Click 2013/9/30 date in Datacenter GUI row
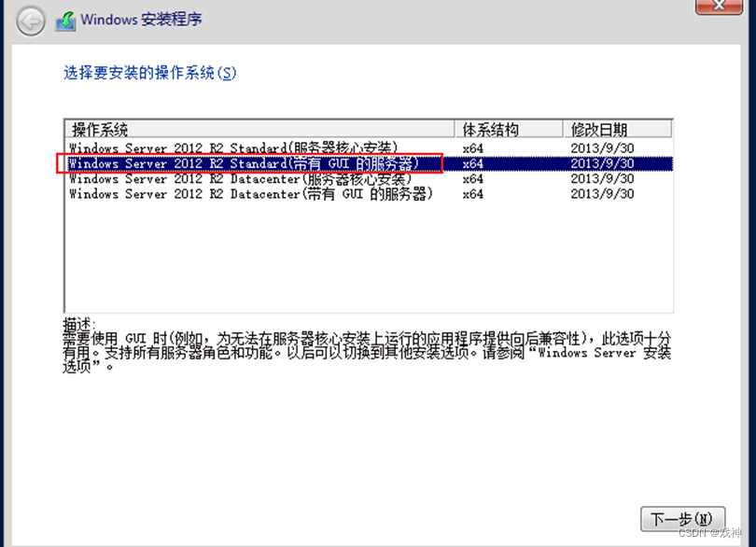 pos(602,194)
